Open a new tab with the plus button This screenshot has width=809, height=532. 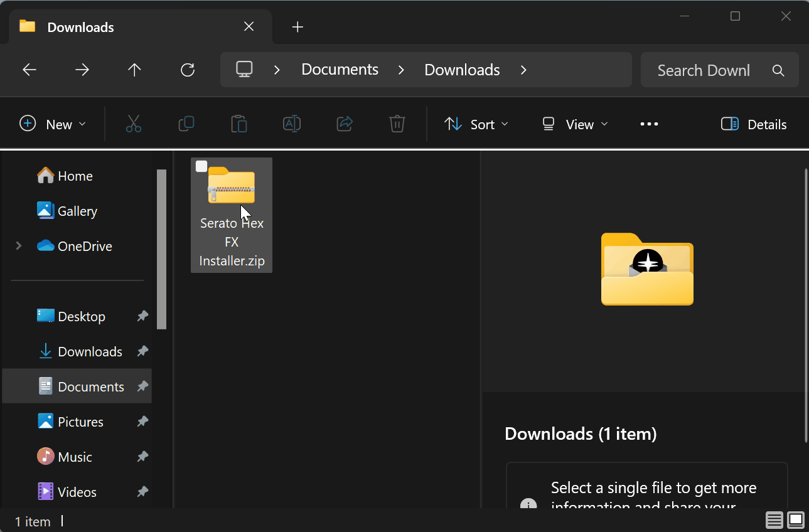click(298, 27)
